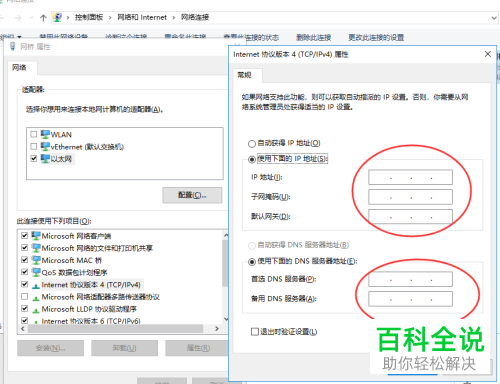The height and width of the screenshot is (384, 500).
Task: Check the vEthernet adapter checkbox
Action: click(34, 146)
